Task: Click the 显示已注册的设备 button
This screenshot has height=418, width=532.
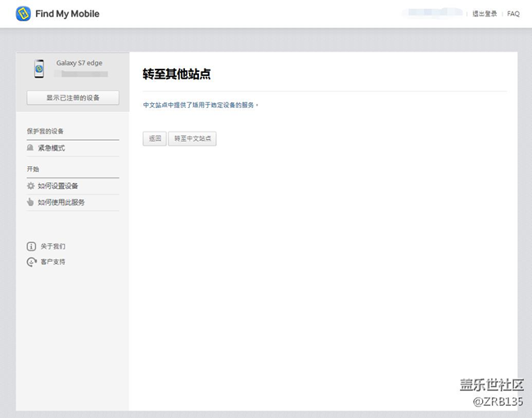Action: click(x=73, y=97)
